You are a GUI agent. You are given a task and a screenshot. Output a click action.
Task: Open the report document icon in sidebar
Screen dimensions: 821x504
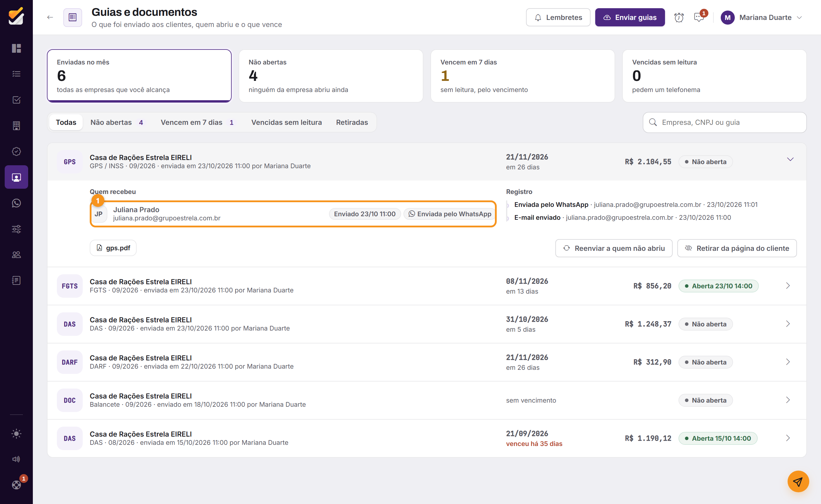coord(16,281)
